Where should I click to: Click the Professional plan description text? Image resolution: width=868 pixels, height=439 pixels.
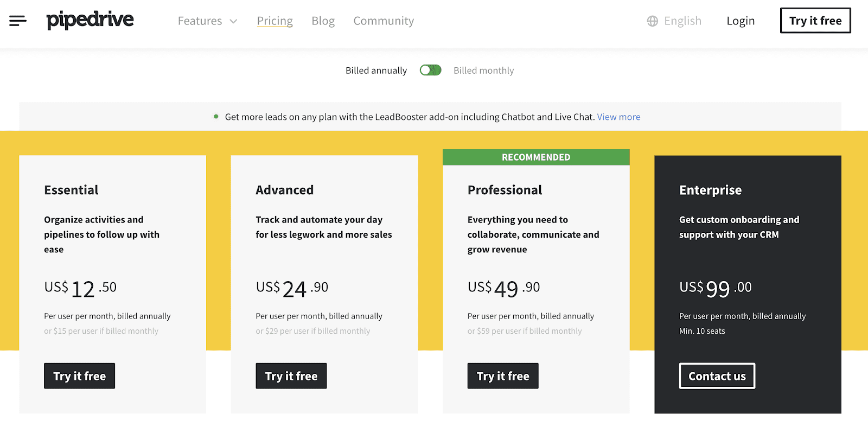(533, 234)
